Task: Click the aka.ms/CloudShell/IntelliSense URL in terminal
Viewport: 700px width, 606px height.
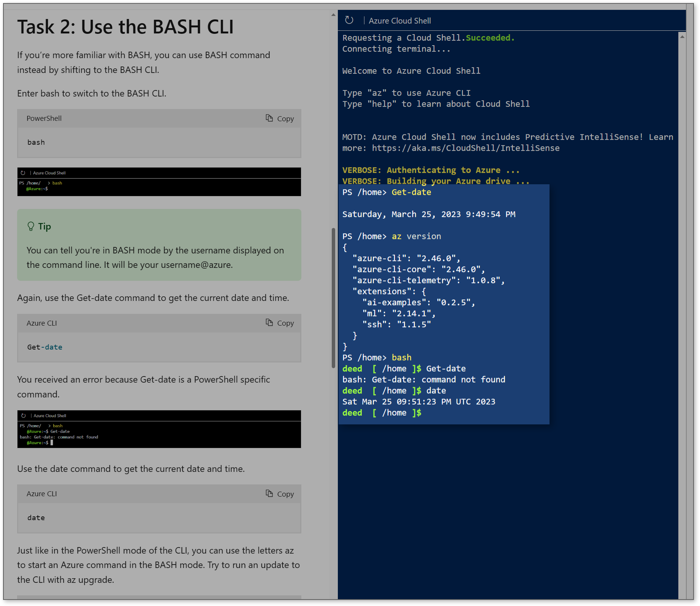Action: tap(466, 148)
